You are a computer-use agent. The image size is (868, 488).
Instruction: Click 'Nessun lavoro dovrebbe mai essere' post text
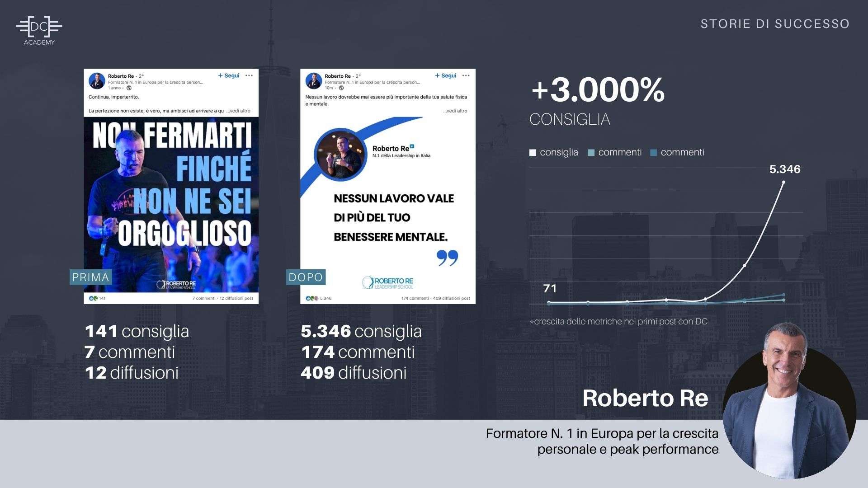pyautogui.click(x=386, y=100)
